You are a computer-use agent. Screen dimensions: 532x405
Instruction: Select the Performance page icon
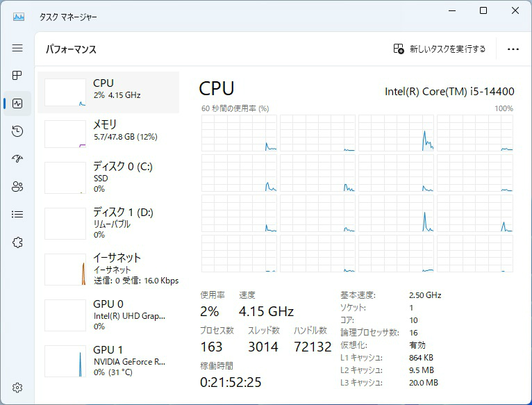pyautogui.click(x=17, y=104)
